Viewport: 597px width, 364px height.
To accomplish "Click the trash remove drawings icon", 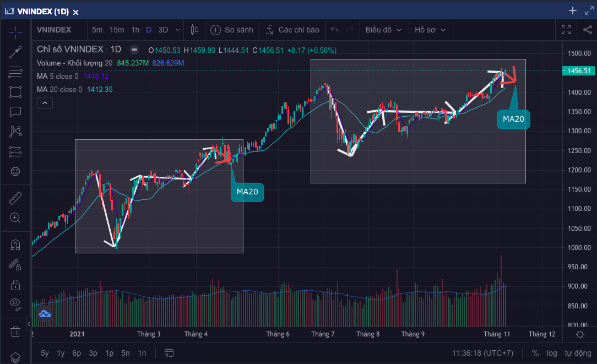I will (15, 332).
